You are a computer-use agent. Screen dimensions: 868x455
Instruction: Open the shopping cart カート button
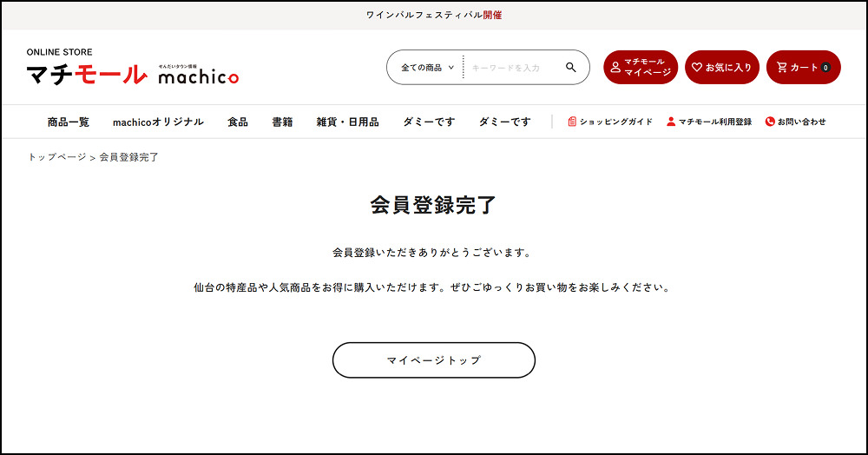[x=803, y=68]
